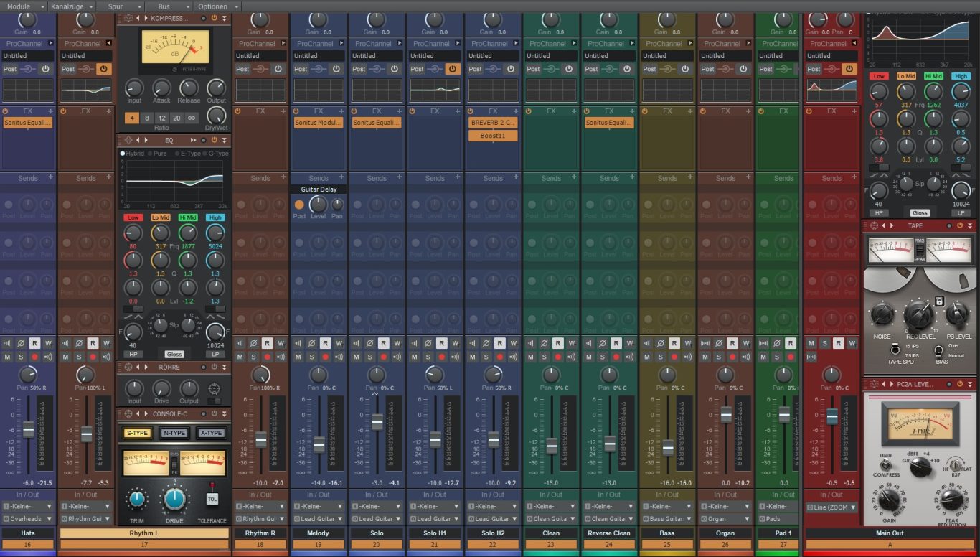Image resolution: width=980 pixels, height=557 pixels.
Task: Toggle ProChannel power on the Hats strip
Action: tap(45, 69)
